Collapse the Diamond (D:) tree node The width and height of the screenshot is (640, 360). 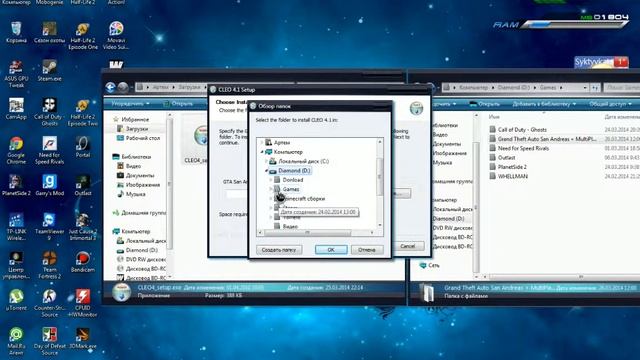266,170
